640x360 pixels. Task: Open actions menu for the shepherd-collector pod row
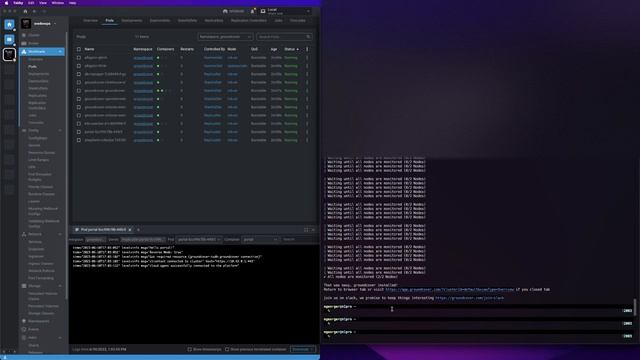tap(307, 140)
